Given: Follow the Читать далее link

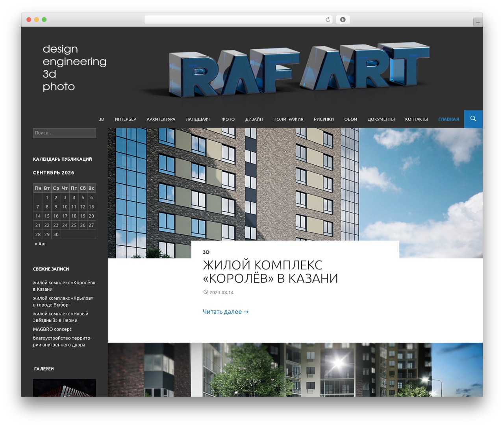Looking at the screenshot, I should (226, 312).
